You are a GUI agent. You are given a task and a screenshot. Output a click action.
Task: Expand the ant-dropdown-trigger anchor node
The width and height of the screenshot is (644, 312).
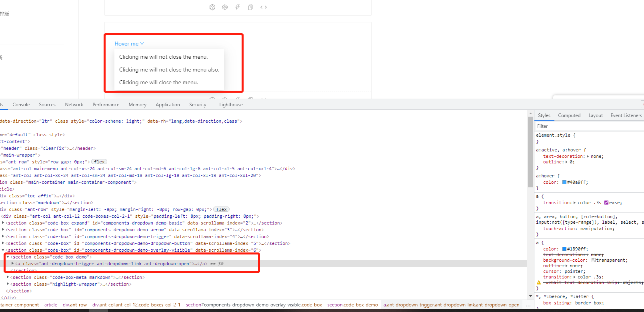point(13,264)
